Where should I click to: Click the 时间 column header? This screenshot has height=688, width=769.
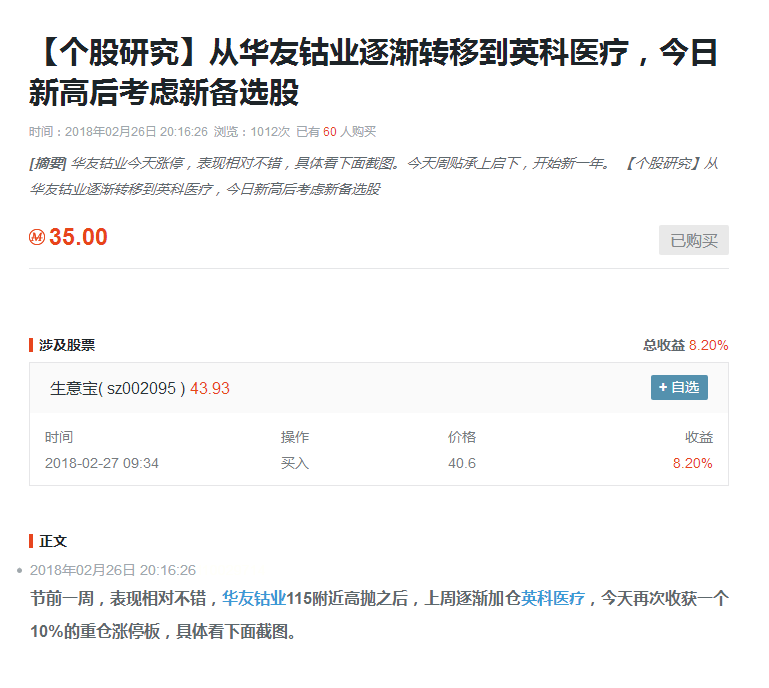tap(59, 437)
